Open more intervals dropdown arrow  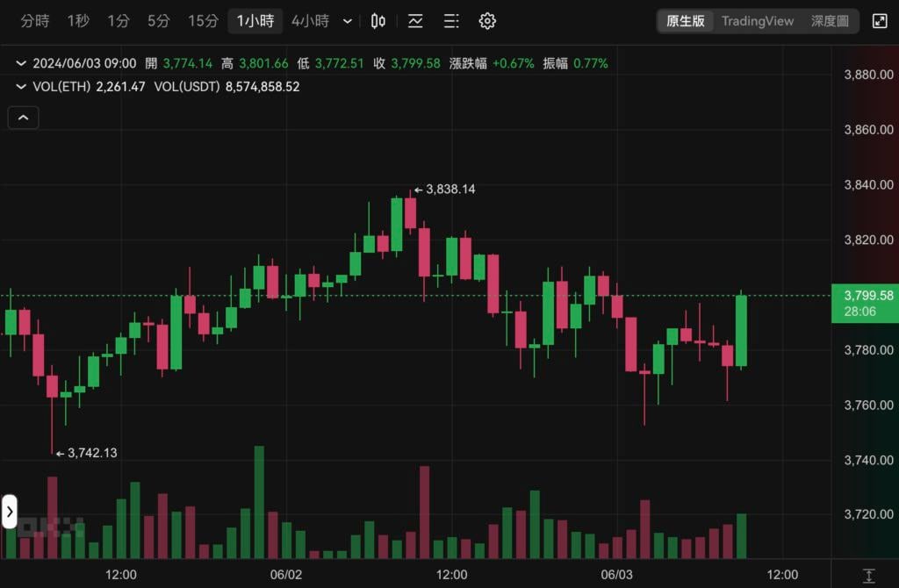(x=348, y=22)
